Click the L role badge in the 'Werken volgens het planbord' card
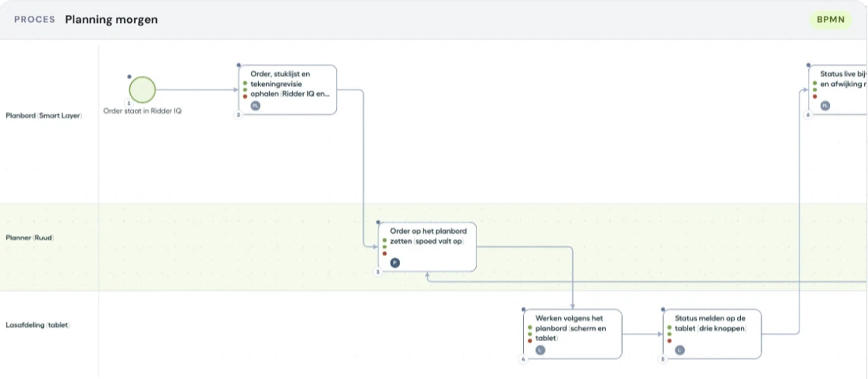Screen dimensions: 868x379 [x=541, y=351]
